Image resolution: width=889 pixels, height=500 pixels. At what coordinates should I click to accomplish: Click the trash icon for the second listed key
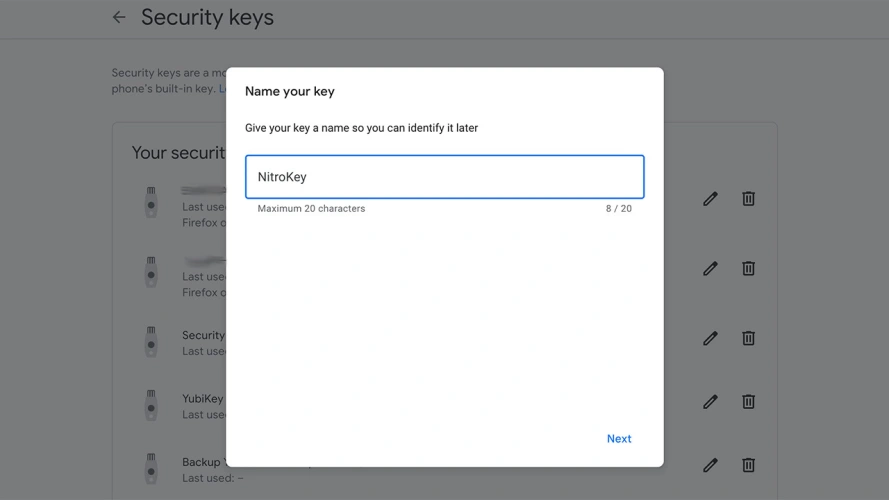point(748,268)
